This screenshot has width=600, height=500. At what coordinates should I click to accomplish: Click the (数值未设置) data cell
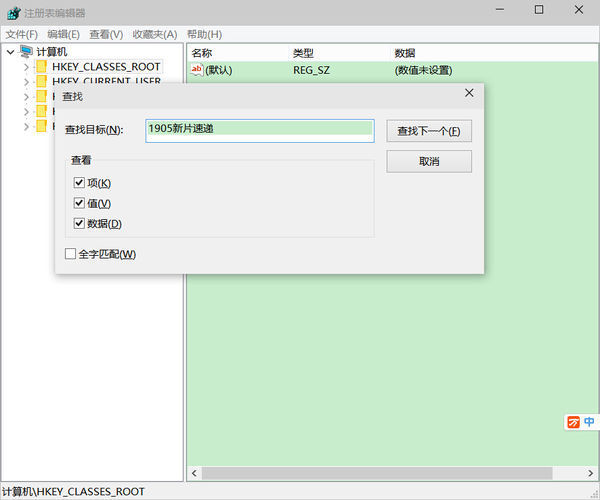[424, 70]
